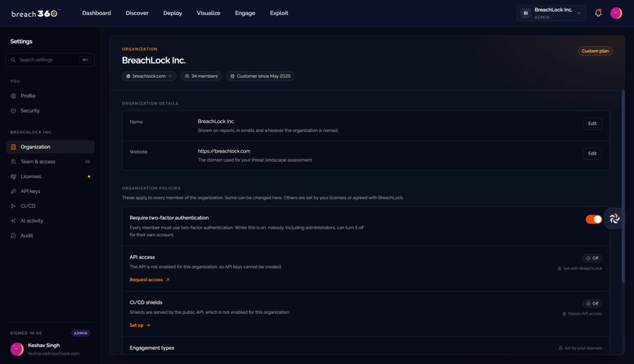Open the notifications bell
The width and height of the screenshot is (634, 364).
click(598, 13)
